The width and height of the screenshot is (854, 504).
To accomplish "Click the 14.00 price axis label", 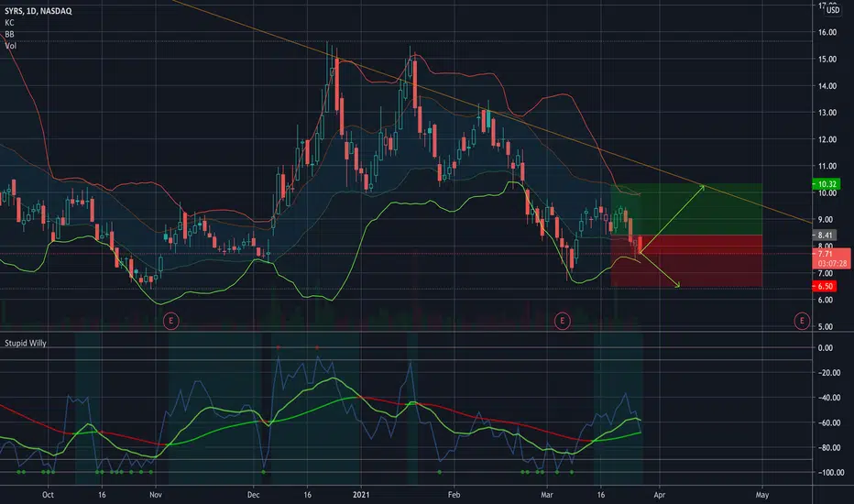I will coord(827,85).
